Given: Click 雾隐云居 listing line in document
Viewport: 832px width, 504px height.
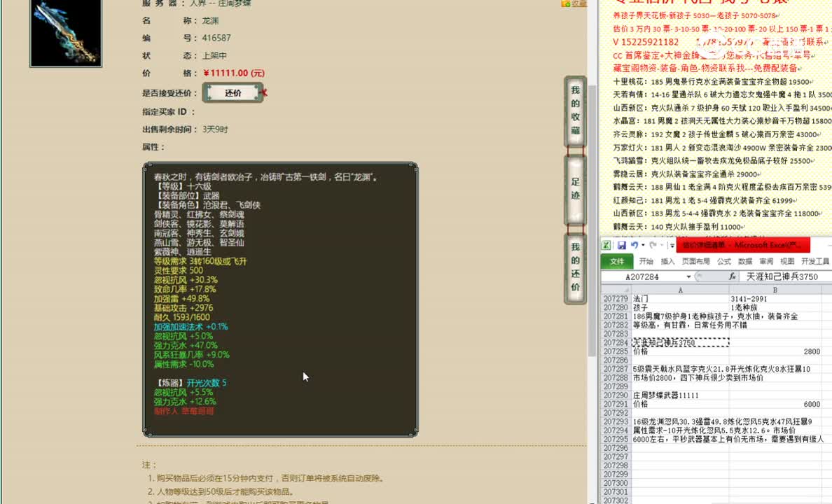Looking at the screenshot, I should tap(687, 174).
